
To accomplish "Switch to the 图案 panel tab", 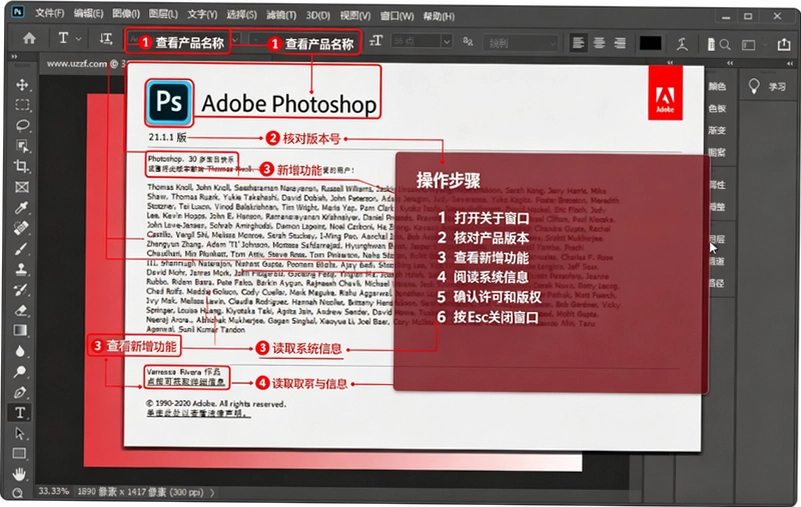I will (717, 152).
